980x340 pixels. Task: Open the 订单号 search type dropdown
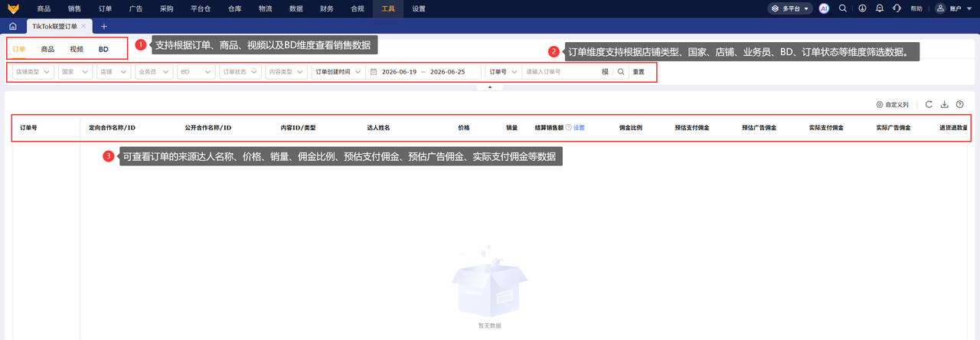(x=503, y=71)
